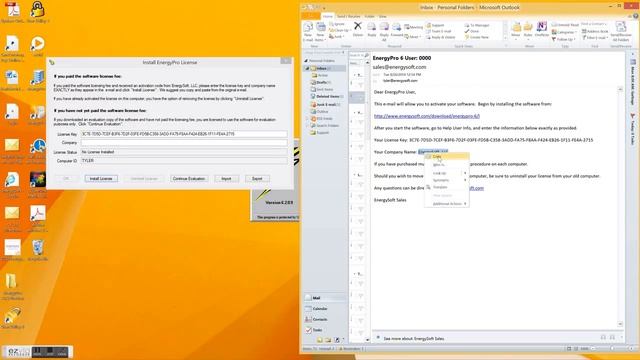Click Create New quick step

click(x=476, y=37)
